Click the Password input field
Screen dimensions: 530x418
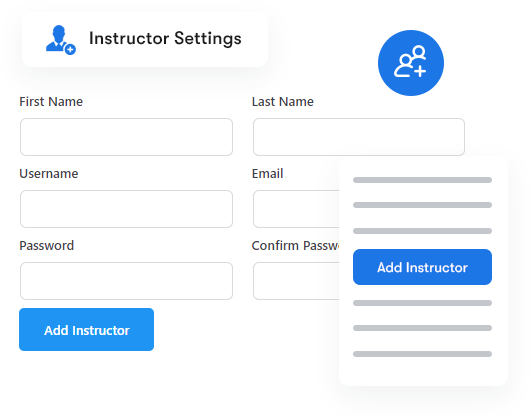(x=126, y=281)
